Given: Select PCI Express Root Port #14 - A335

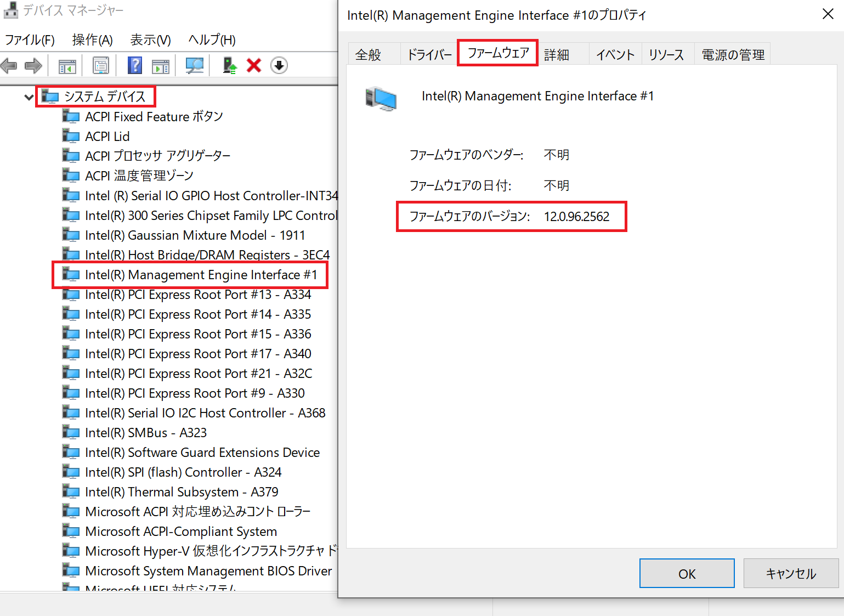Looking at the screenshot, I should pos(199,314).
